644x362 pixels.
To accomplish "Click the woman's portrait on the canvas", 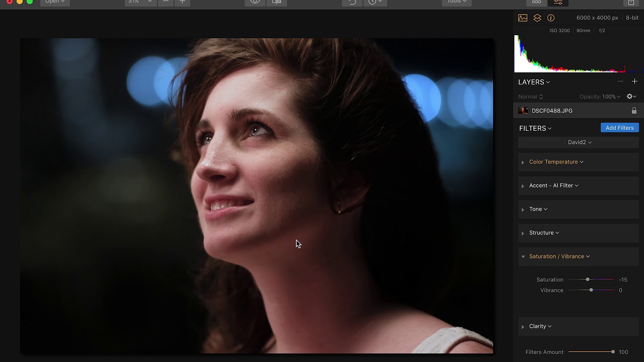I will pos(257,196).
